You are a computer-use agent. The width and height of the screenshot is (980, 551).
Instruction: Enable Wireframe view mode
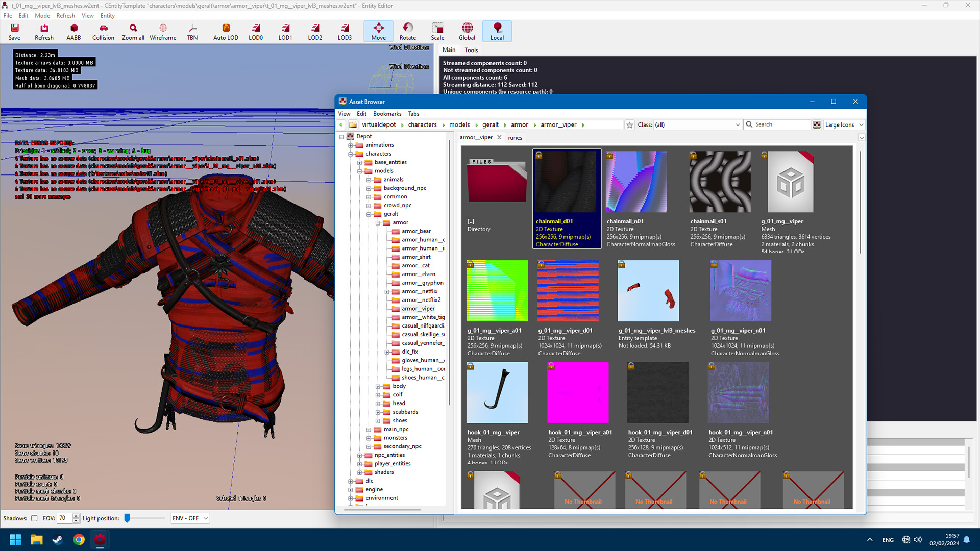click(x=163, y=32)
